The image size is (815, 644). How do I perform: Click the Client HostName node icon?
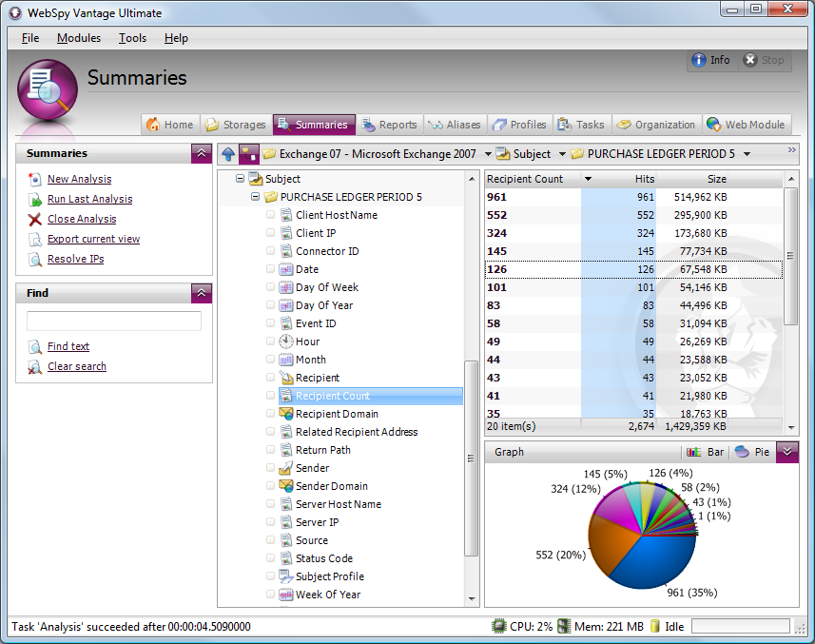click(x=286, y=215)
